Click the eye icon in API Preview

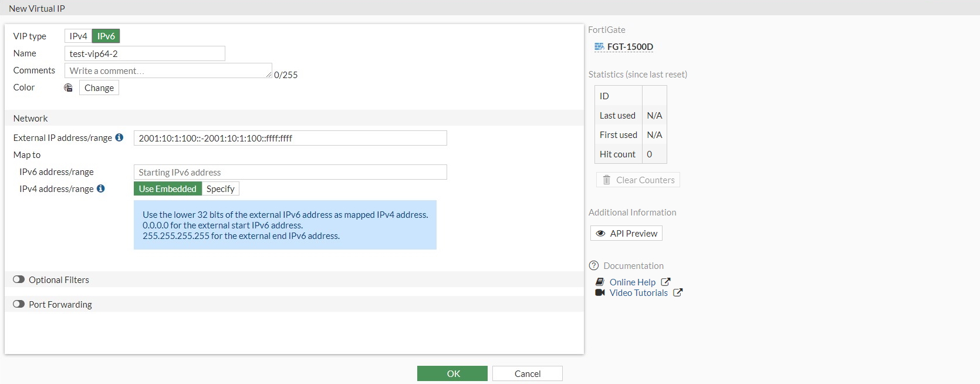coord(600,233)
